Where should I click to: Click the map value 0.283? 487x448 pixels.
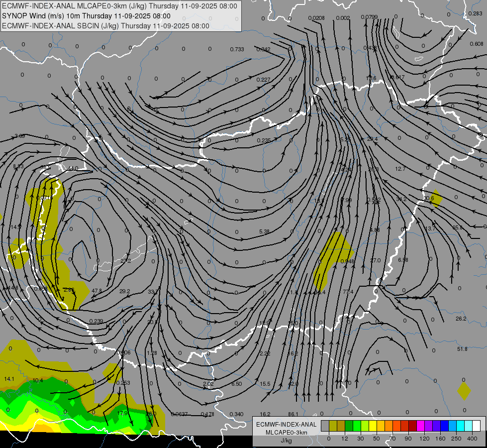tap(475, 13)
